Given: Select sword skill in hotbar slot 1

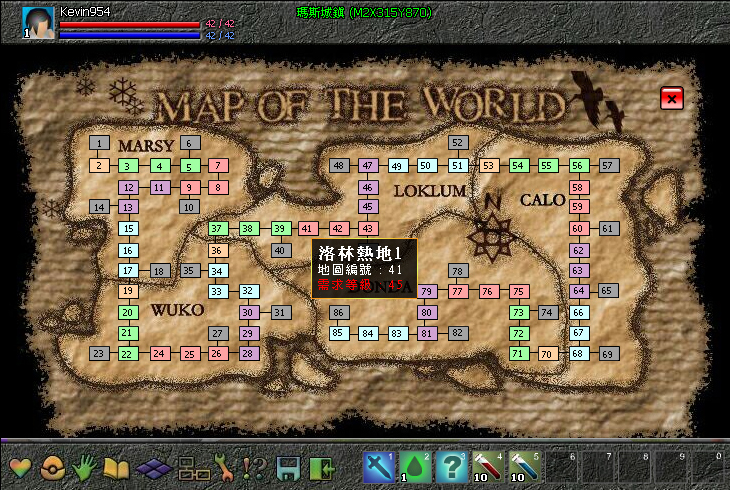Looking at the screenshot, I should pos(379,467).
